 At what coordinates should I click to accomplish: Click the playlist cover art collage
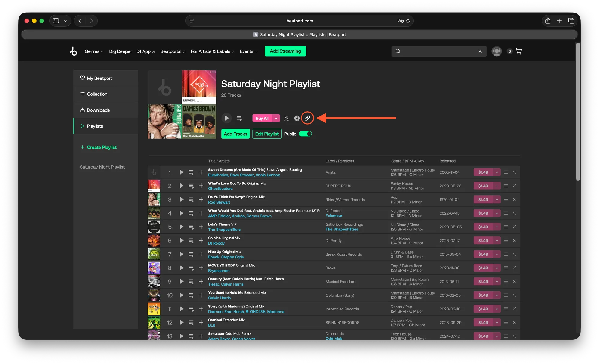182,104
